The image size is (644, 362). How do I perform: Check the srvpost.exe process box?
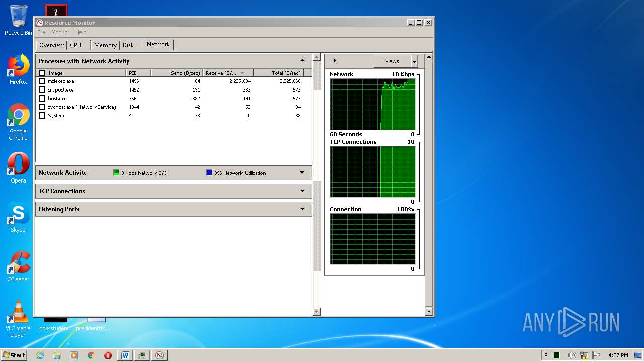[42, 90]
